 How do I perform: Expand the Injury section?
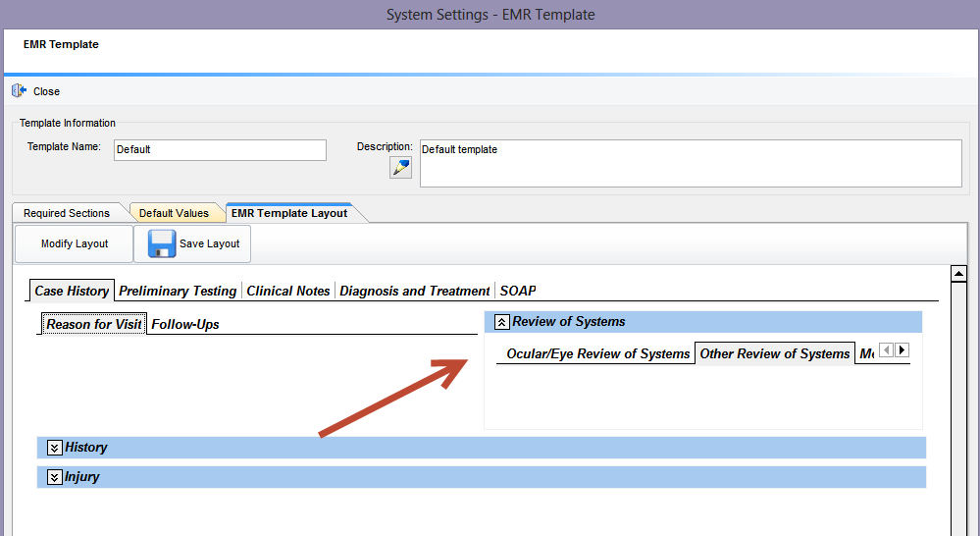tap(54, 477)
